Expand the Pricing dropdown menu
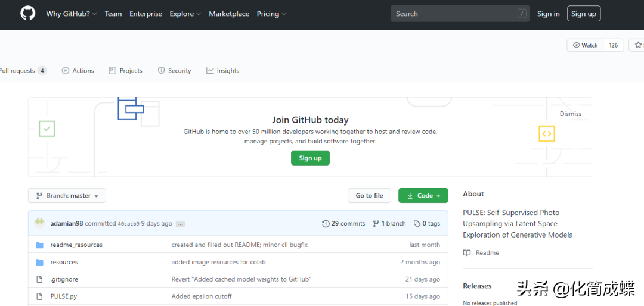 coord(271,14)
